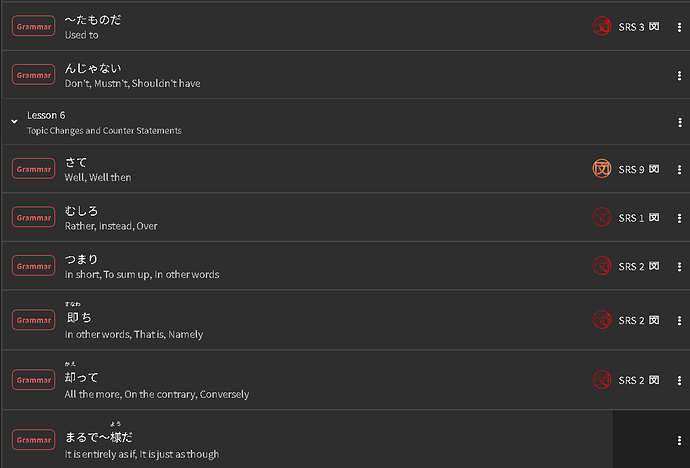
Task: Click the Grammar tag beside つまり
Action: pyautogui.click(x=33, y=266)
